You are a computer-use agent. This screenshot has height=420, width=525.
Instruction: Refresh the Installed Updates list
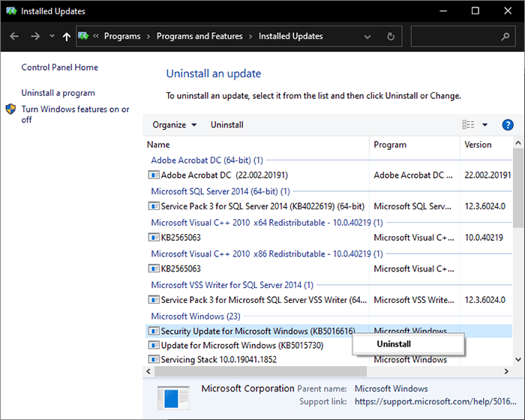pos(391,36)
